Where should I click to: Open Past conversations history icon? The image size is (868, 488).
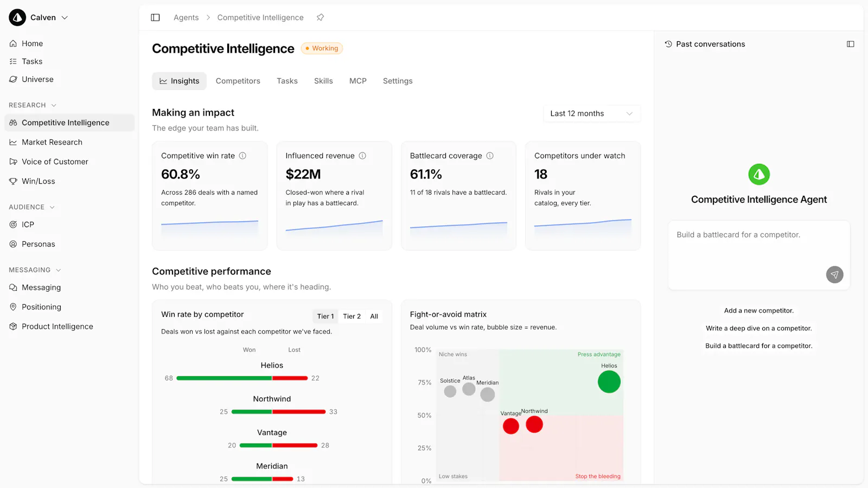(668, 44)
